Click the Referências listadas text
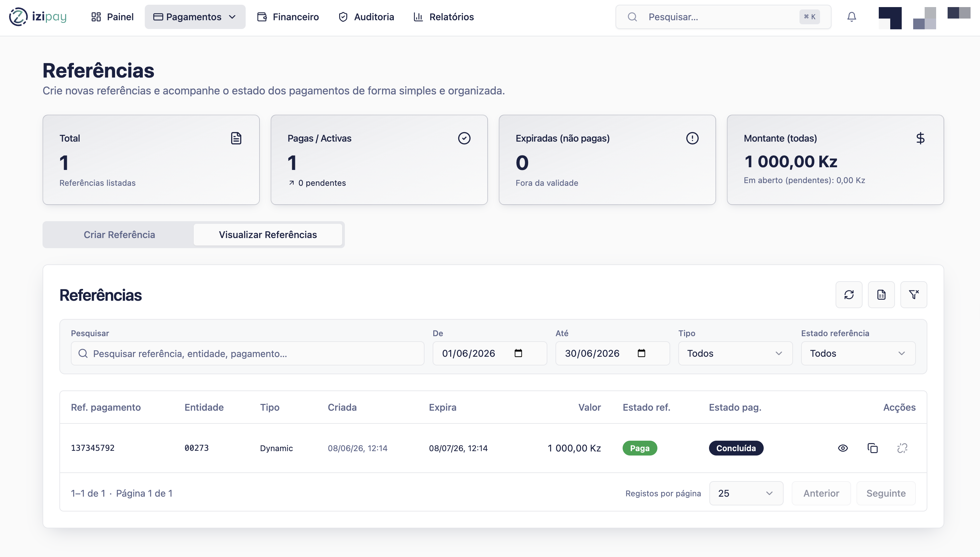The width and height of the screenshot is (980, 557). pos(97,183)
